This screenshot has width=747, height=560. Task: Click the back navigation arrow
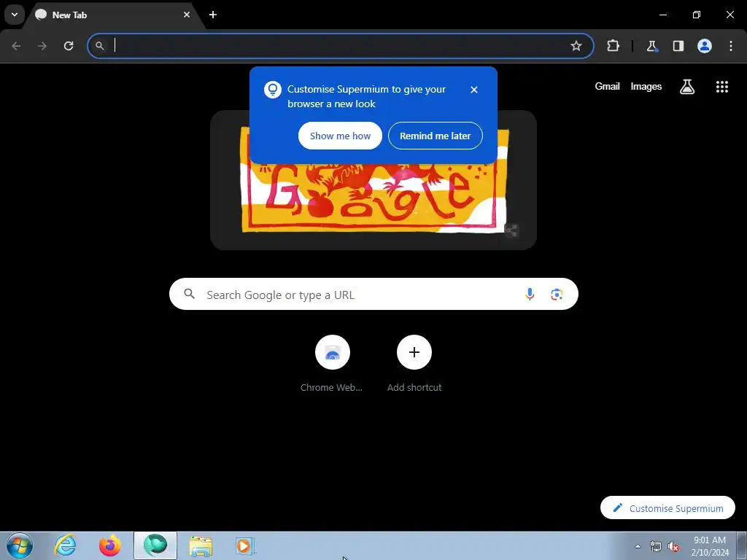(x=16, y=46)
